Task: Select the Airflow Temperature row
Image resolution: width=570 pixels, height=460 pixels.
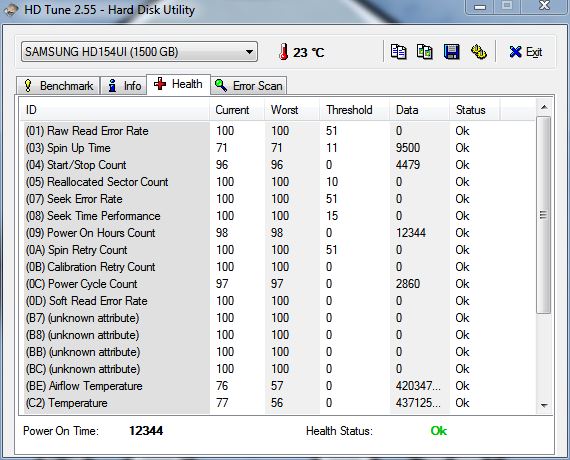Action: click(x=278, y=386)
